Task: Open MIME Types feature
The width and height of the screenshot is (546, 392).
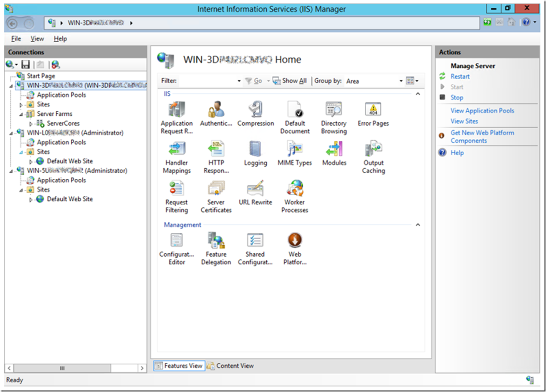Action: click(x=295, y=154)
